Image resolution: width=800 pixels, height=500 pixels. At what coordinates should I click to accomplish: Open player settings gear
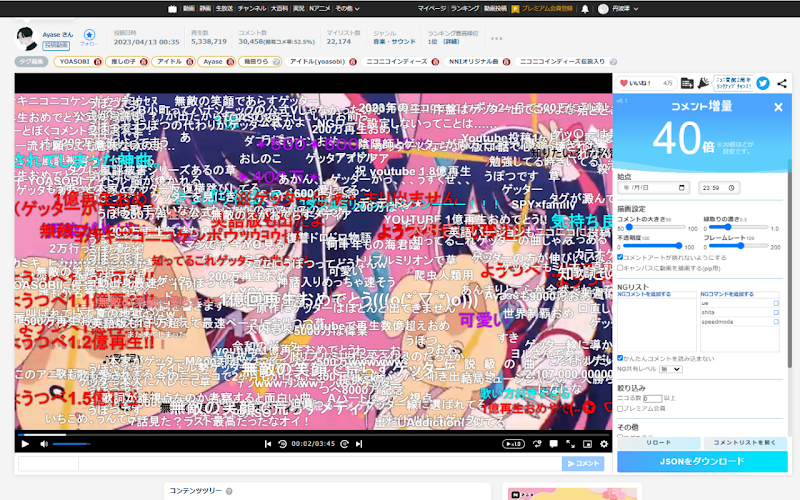tap(604, 444)
